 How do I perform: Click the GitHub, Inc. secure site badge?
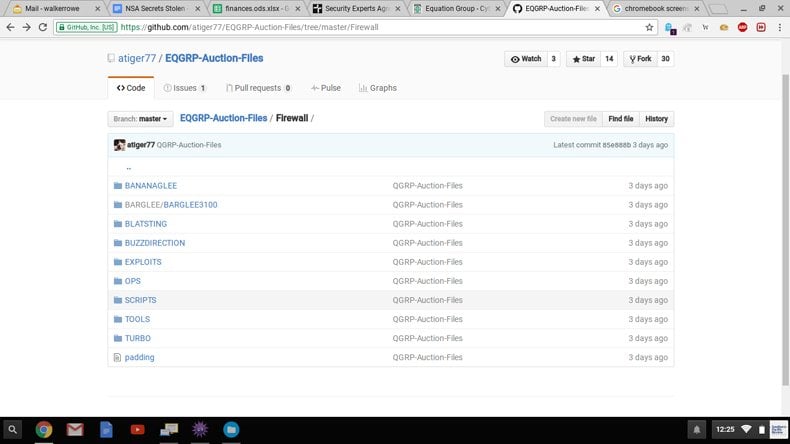coord(87,27)
